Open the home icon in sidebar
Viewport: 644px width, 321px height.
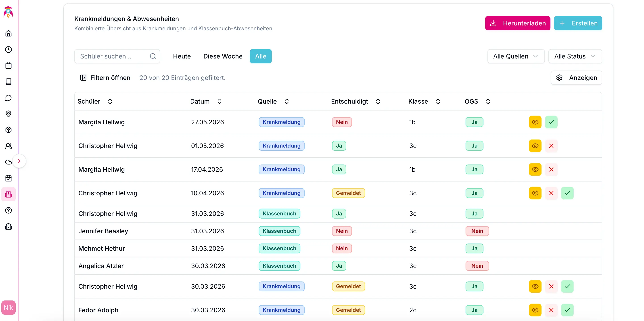pyautogui.click(x=8, y=33)
